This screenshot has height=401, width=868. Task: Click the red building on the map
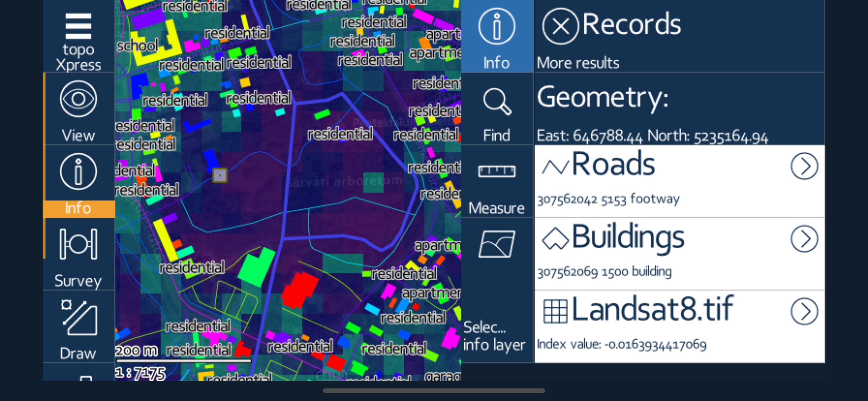300,290
